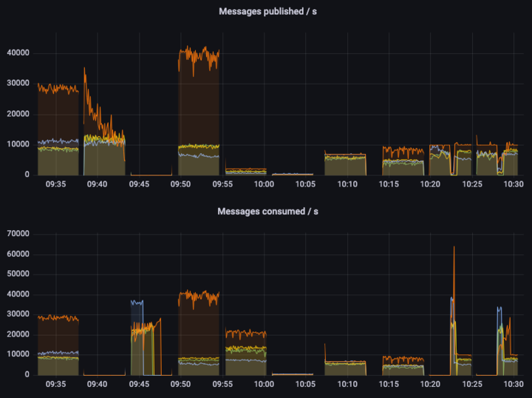Select the 20000 y-axis label on published chart
532x398 pixels.
tap(17, 114)
